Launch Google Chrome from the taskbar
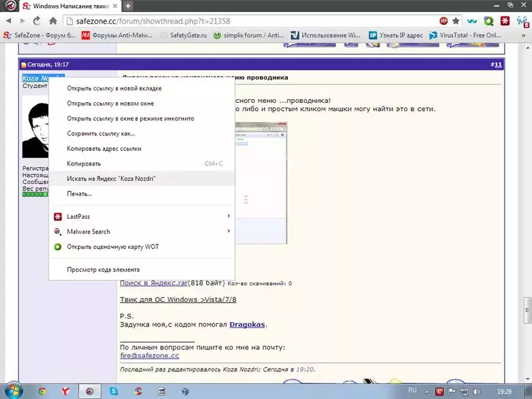The width and height of the screenshot is (532, 399). tap(42, 392)
